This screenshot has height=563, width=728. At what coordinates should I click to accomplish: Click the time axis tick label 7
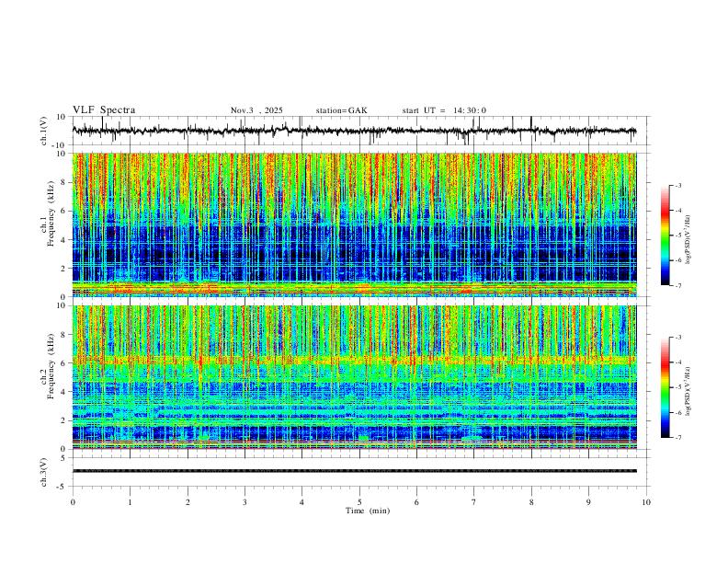[474, 502]
